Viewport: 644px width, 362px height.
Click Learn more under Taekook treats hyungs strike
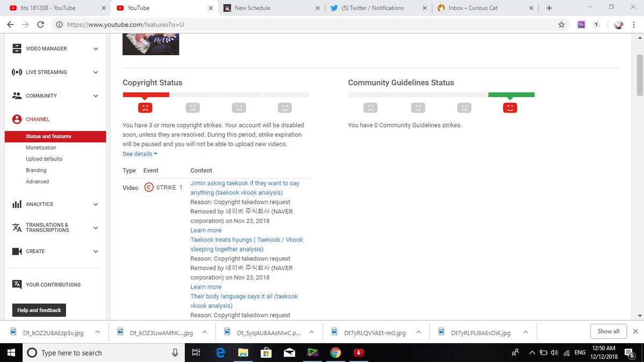pyautogui.click(x=206, y=287)
